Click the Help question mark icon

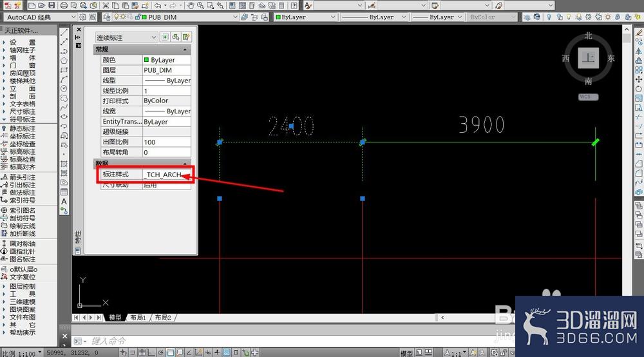294,5
